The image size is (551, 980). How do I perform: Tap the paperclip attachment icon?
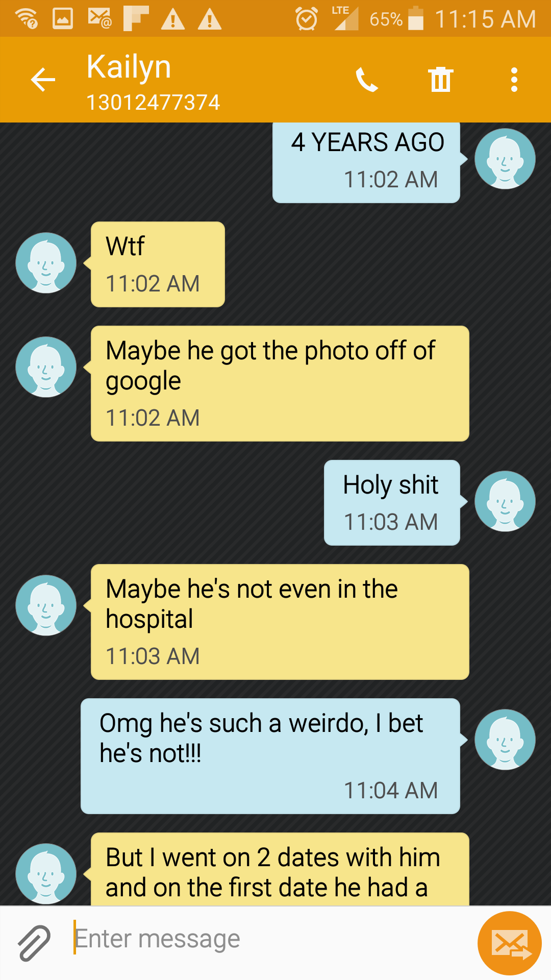click(x=34, y=943)
